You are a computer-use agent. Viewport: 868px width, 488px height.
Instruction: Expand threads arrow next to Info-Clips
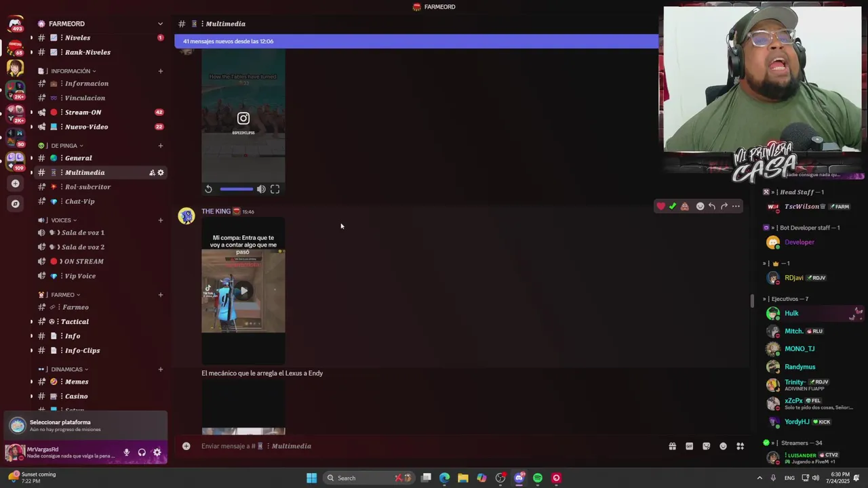(31, 350)
